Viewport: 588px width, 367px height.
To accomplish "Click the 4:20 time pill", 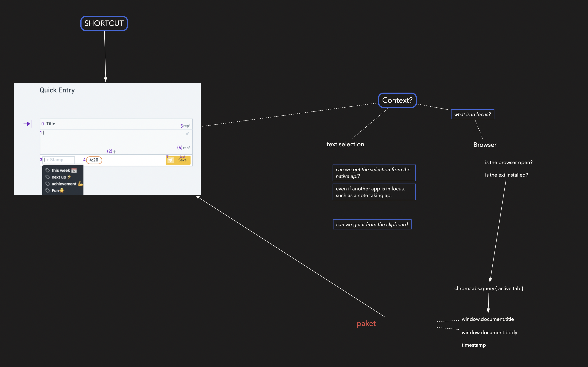I will pos(94,160).
